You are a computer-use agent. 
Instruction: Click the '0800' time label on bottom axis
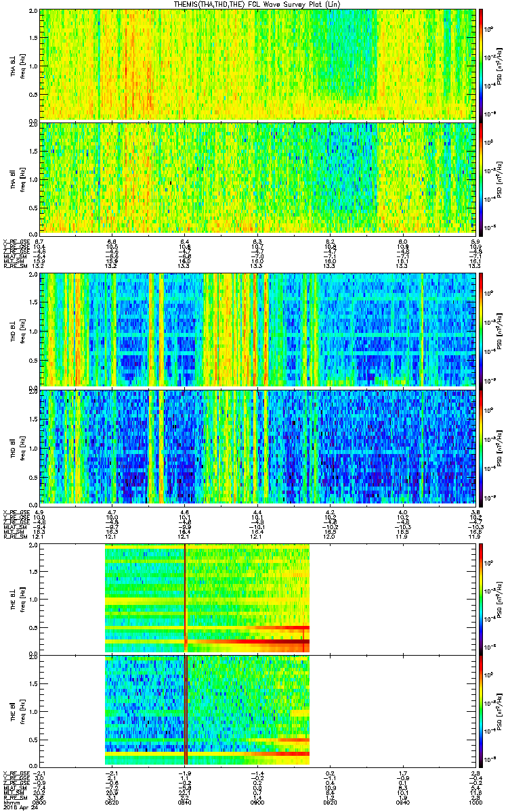(39, 802)
